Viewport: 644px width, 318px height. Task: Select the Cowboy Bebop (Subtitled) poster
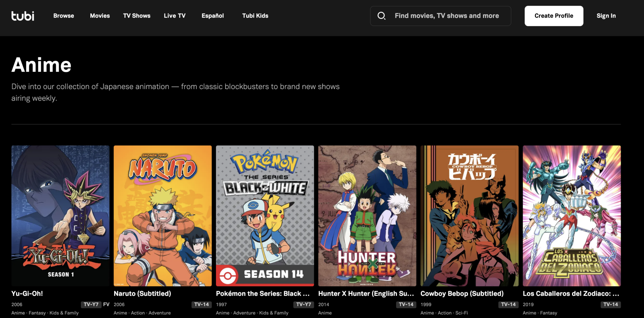(x=469, y=215)
